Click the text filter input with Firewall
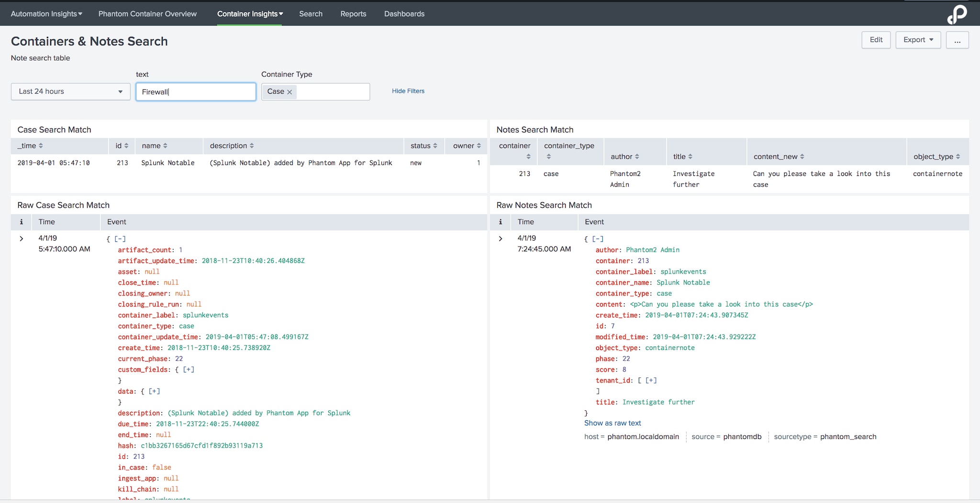The width and height of the screenshot is (980, 503). coord(196,92)
